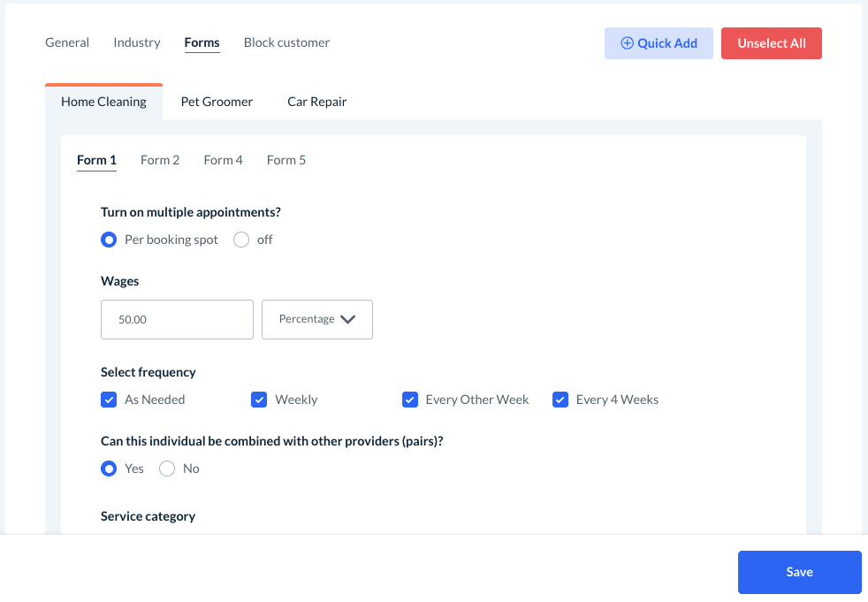The image size is (868, 602).
Task: Uncheck Every Other Week checkbox
Action: (x=410, y=400)
